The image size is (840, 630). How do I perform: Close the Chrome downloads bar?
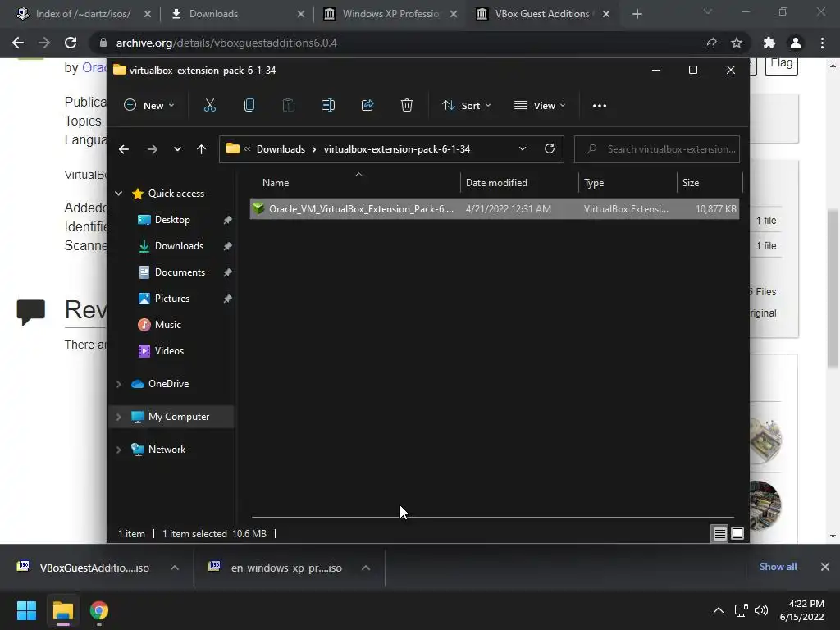pyautogui.click(x=825, y=567)
